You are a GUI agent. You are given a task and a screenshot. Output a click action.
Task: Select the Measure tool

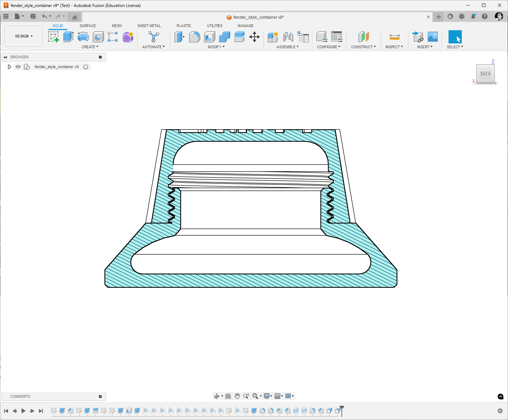[394, 36]
